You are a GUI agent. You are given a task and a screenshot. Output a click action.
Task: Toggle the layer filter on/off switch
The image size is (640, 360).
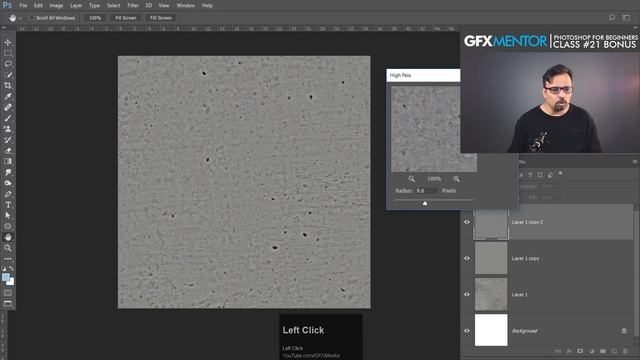pos(560,174)
